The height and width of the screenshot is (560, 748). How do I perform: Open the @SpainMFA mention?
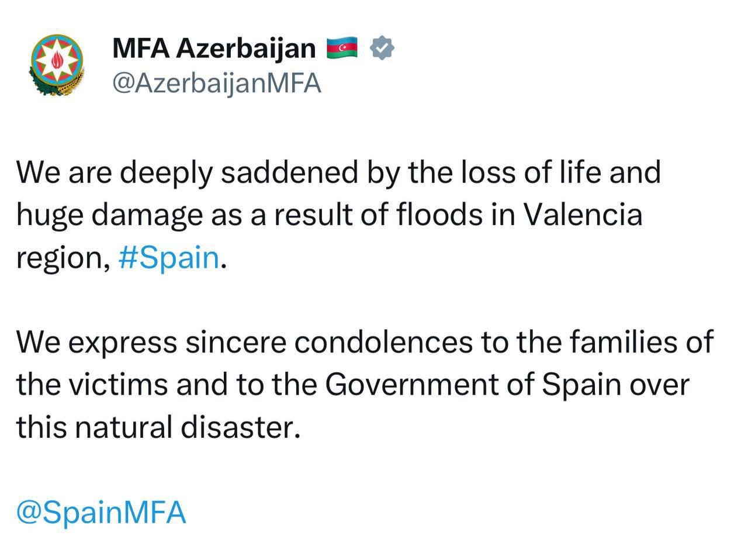point(101,513)
